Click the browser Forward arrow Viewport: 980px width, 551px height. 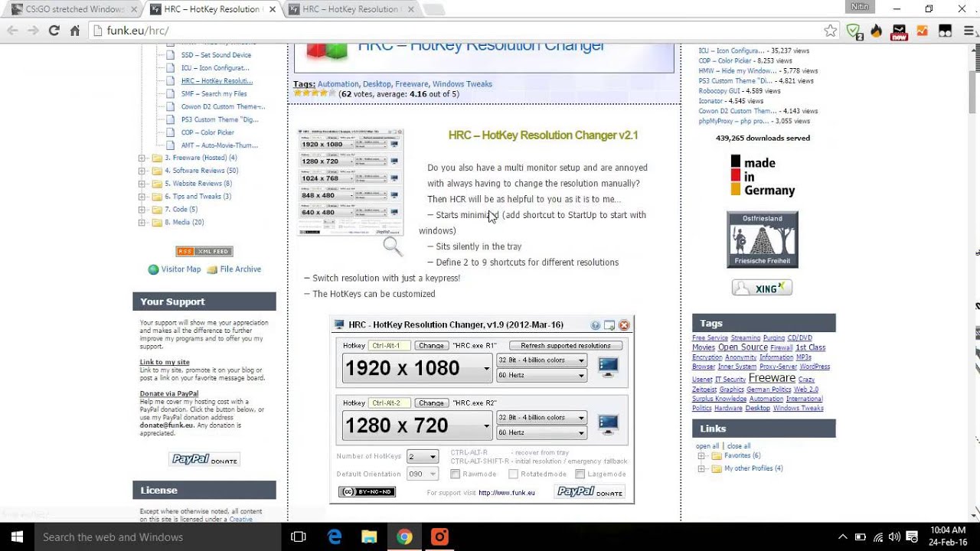(33, 31)
